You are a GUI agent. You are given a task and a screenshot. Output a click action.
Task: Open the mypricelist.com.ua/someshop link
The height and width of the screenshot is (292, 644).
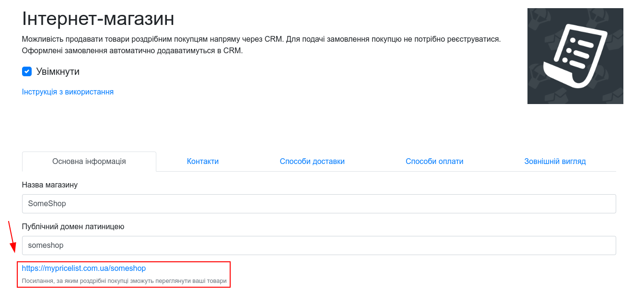(84, 269)
